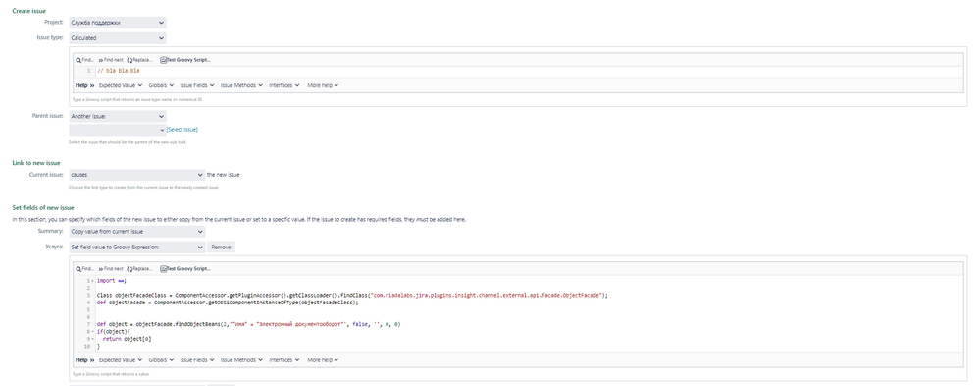980x386 pixels.
Task: Click the 'return object[0]' code line
Action: (x=127, y=339)
